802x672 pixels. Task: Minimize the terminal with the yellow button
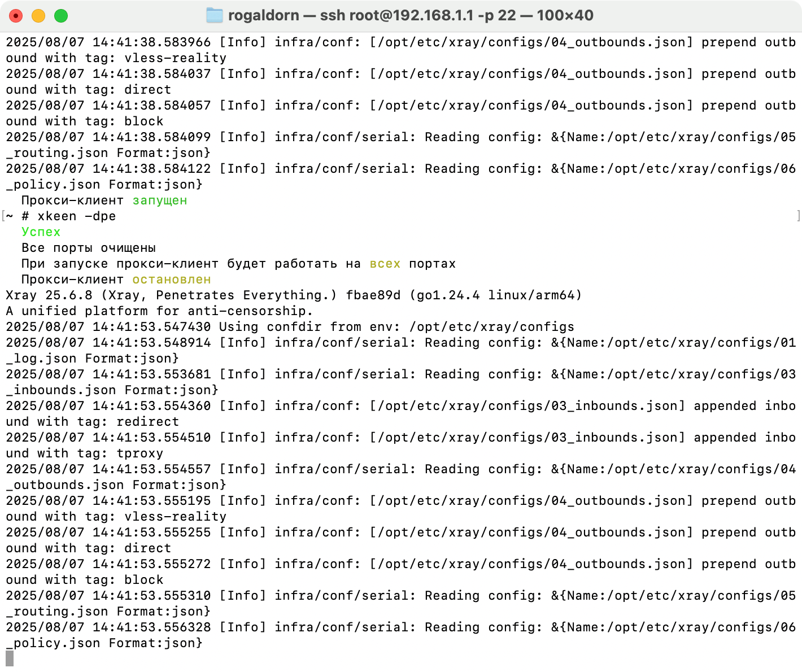click(x=38, y=16)
